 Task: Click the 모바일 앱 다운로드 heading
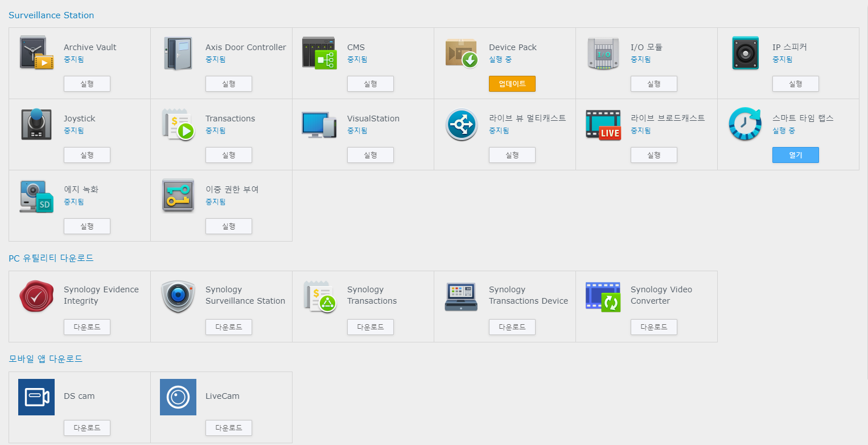[46, 359]
